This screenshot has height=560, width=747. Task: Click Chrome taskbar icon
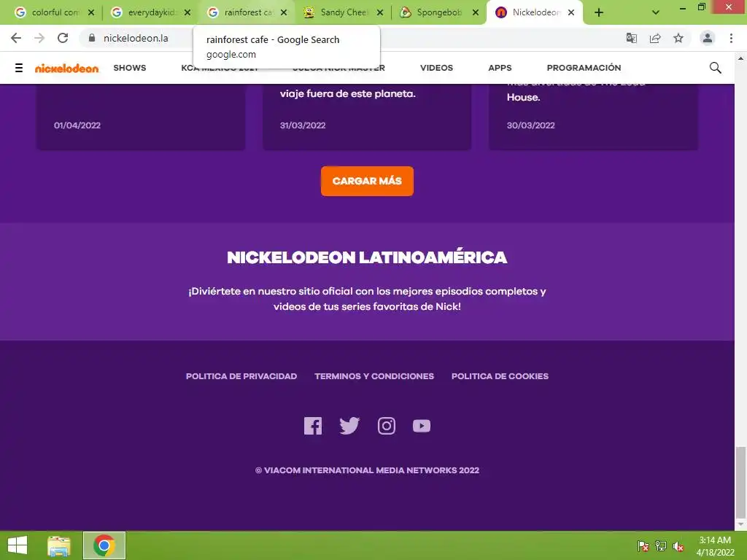104,545
